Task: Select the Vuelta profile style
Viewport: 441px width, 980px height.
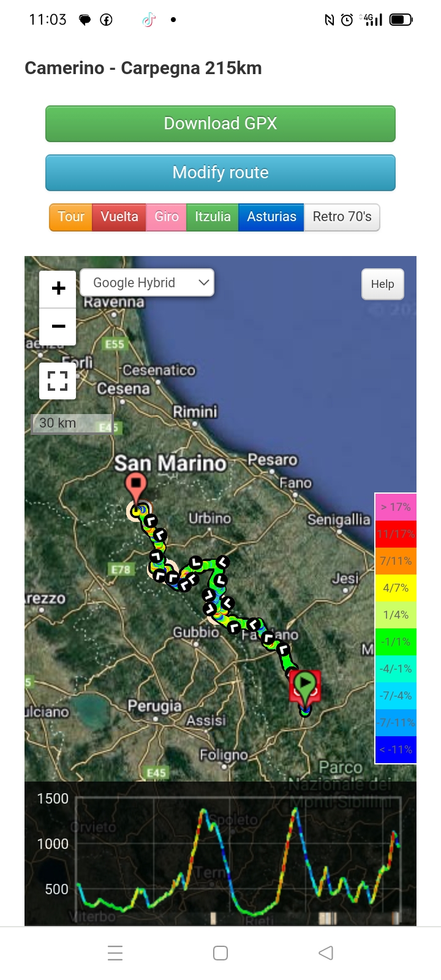Action: point(119,217)
